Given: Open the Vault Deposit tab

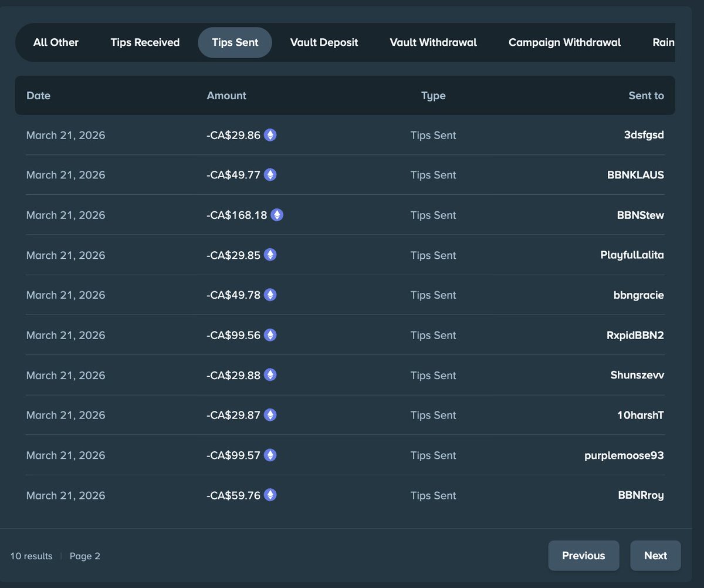Looking at the screenshot, I should pos(324,42).
